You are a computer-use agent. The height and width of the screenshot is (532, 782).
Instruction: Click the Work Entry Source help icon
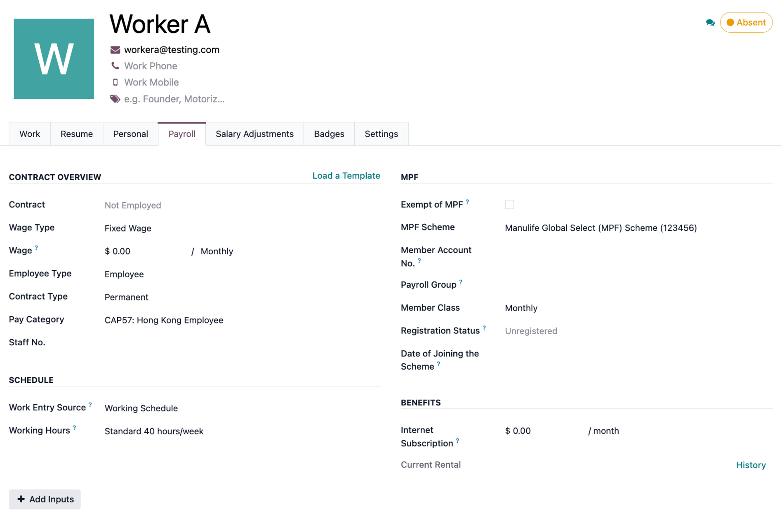click(90, 405)
